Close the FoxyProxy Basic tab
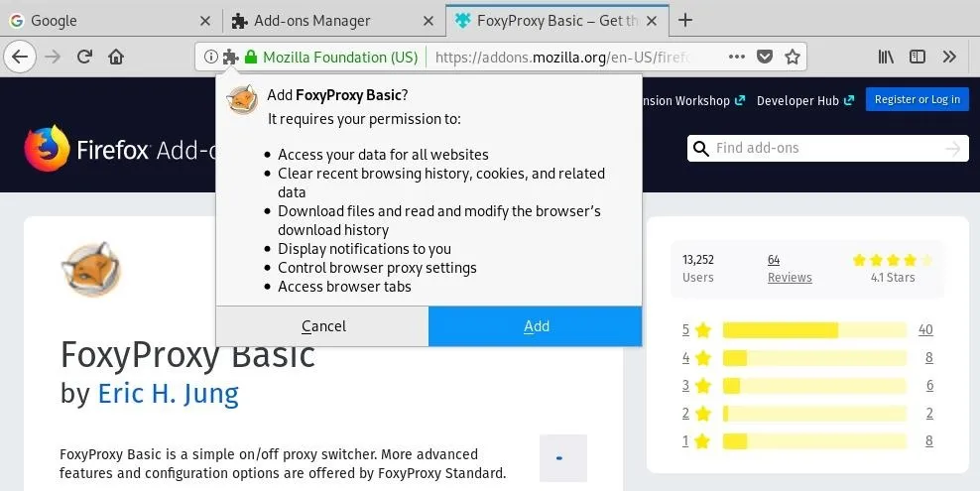The image size is (980, 491). pyautogui.click(x=652, y=21)
